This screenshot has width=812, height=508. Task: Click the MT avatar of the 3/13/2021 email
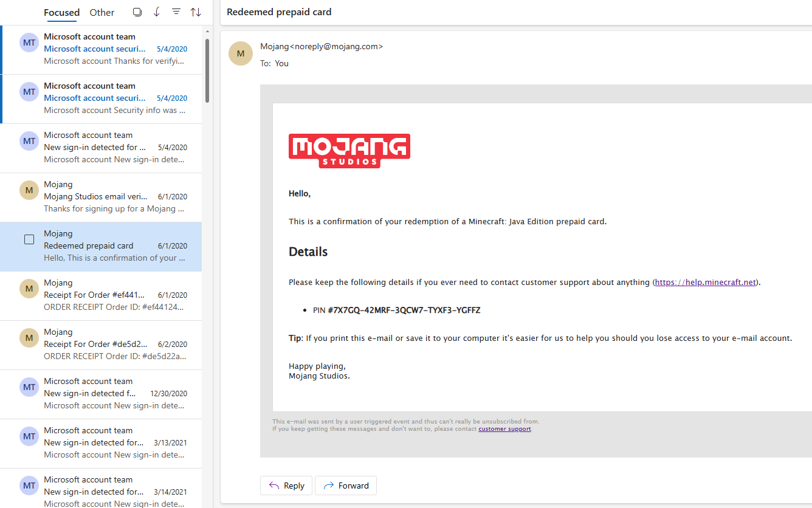pos(29,436)
